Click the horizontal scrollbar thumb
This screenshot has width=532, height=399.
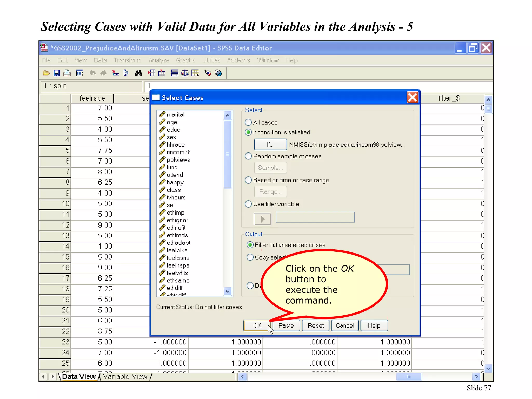point(409,377)
